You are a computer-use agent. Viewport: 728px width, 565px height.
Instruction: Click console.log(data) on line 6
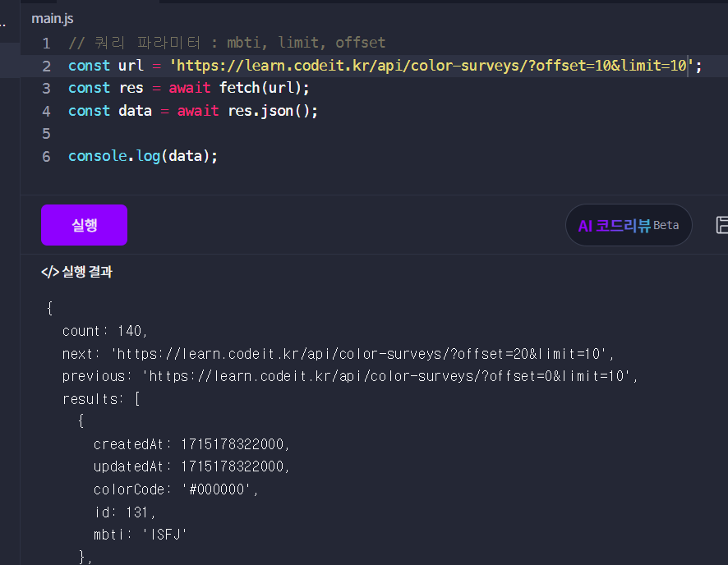pos(142,156)
